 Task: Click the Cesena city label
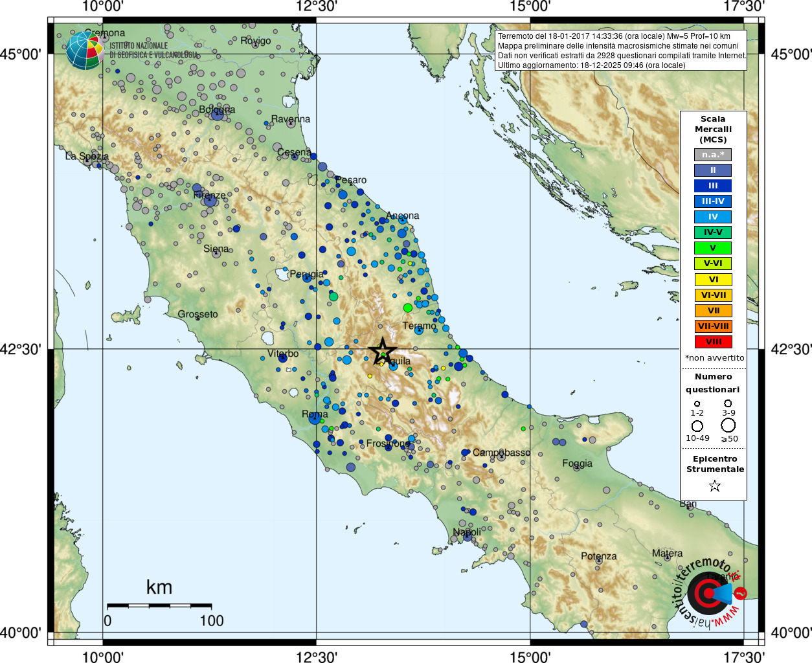(294, 152)
